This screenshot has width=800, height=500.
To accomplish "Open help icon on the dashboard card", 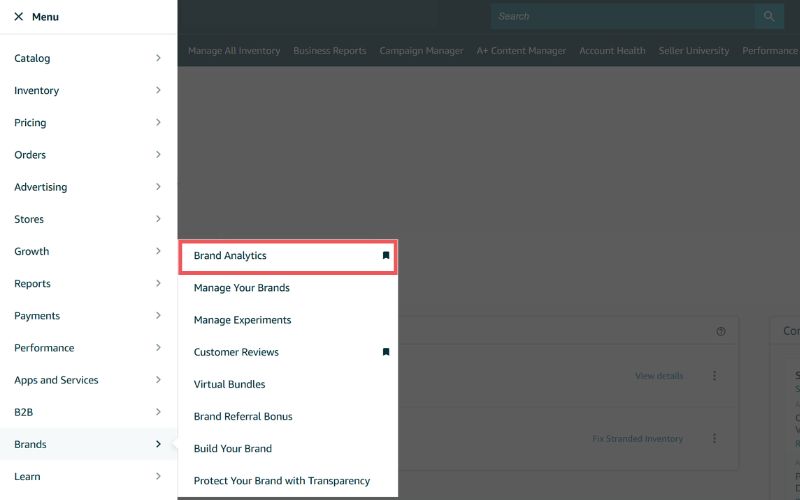I will click(x=720, y=332).
